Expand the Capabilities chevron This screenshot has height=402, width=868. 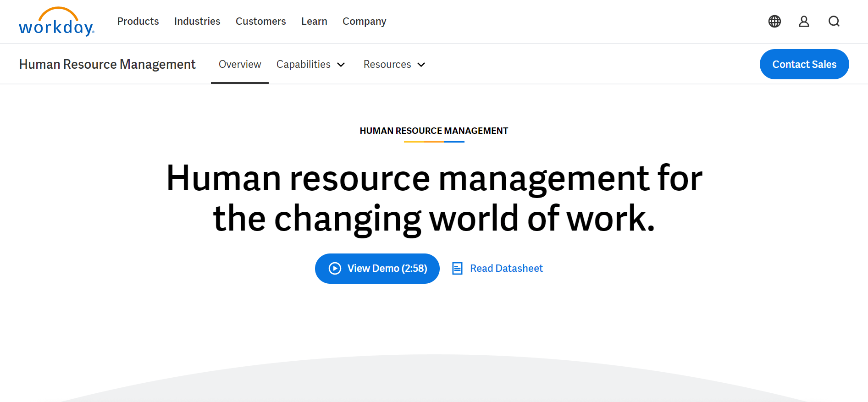click(341, 65)
